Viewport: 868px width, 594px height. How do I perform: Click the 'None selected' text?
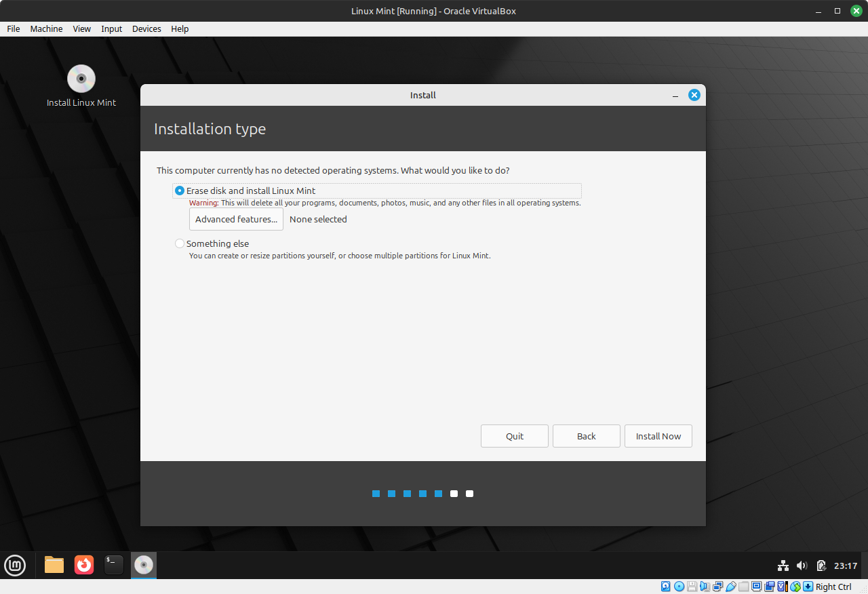click(318, 219)
